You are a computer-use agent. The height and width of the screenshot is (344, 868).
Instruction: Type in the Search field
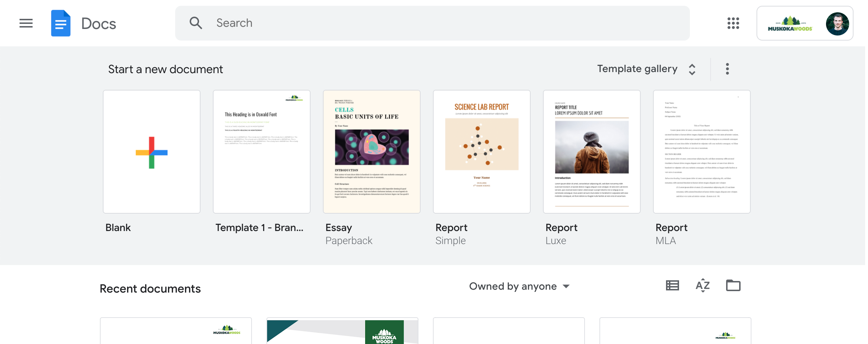434,23
